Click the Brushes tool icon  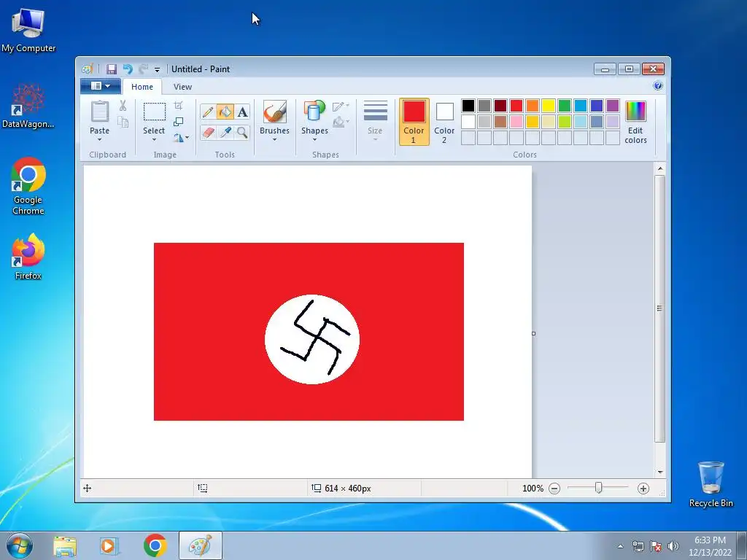point(274,112)
